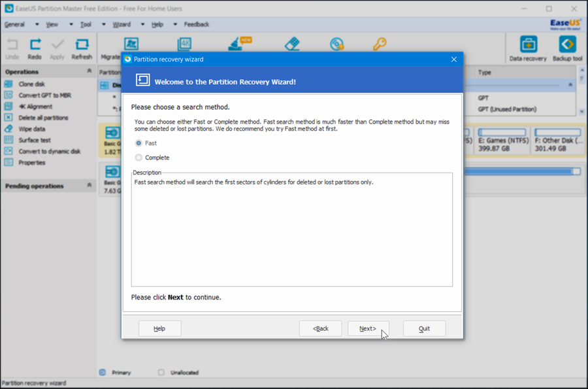The height and width of the screenshot is (389, 588).
Task: Go back with the Back button
Action: (320, 329)
